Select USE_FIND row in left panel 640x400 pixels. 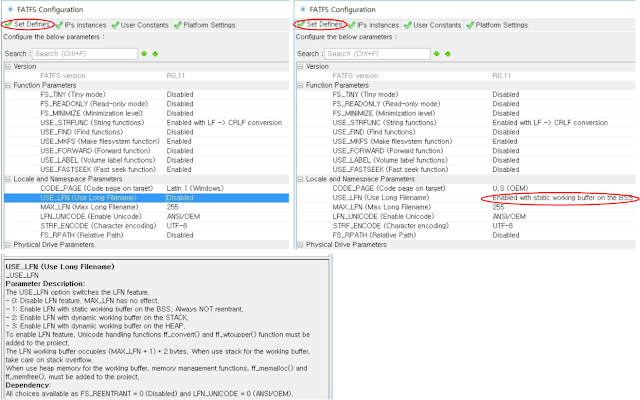pyautogui.click(x=147, y=132)
